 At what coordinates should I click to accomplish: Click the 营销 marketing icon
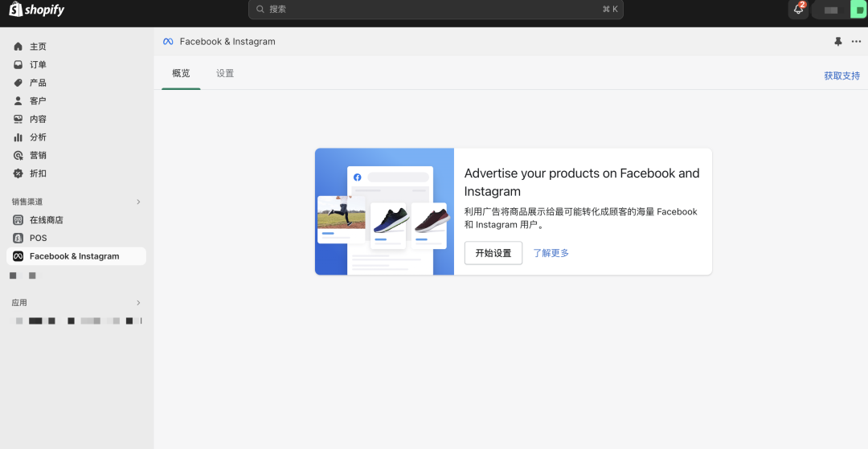tap(18, 155)
